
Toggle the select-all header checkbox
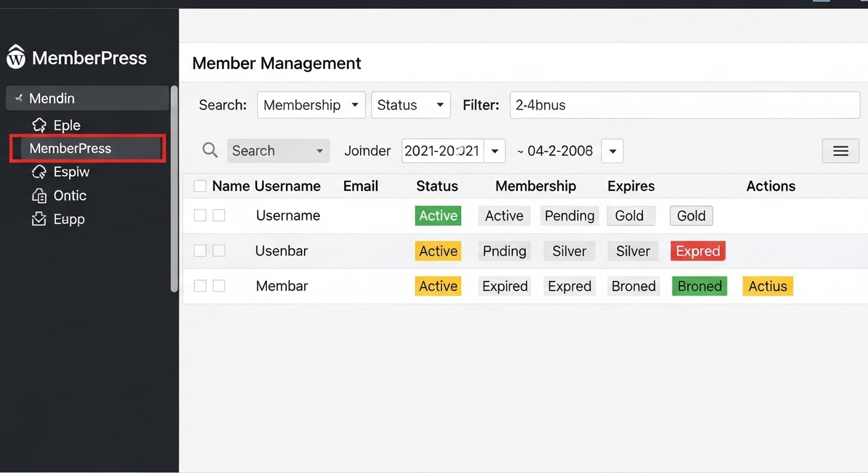click(x=200, y=186)
